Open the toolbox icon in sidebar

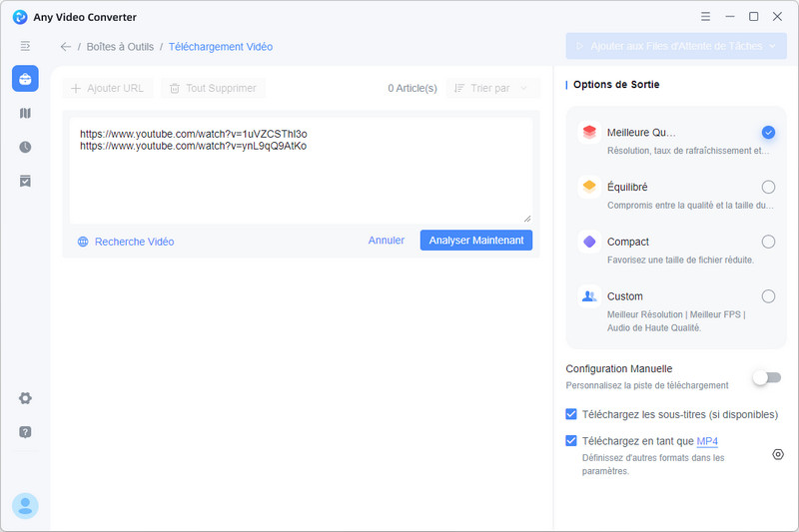(25, 79)
